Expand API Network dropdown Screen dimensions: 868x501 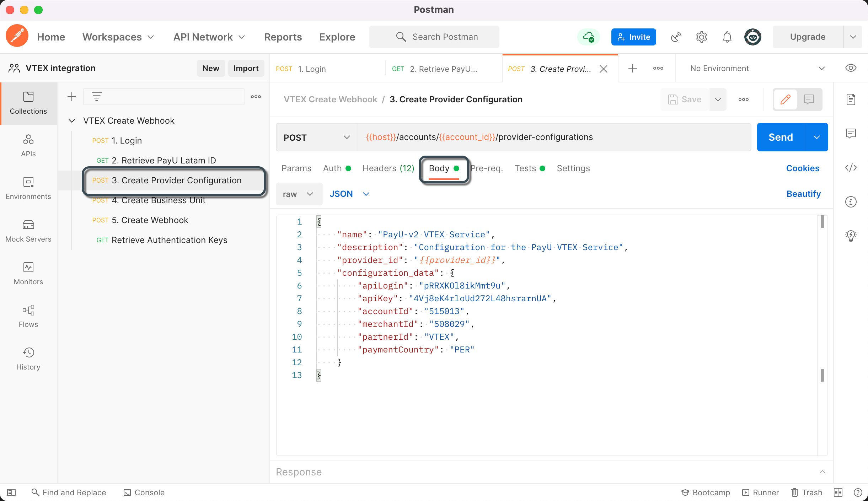(209, 37)
